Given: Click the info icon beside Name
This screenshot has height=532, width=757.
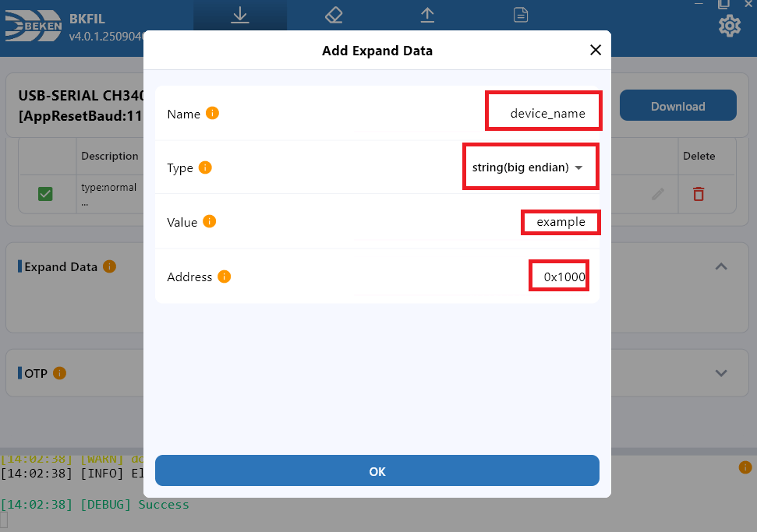Looking at the screenshot, I should pos(212,114).
